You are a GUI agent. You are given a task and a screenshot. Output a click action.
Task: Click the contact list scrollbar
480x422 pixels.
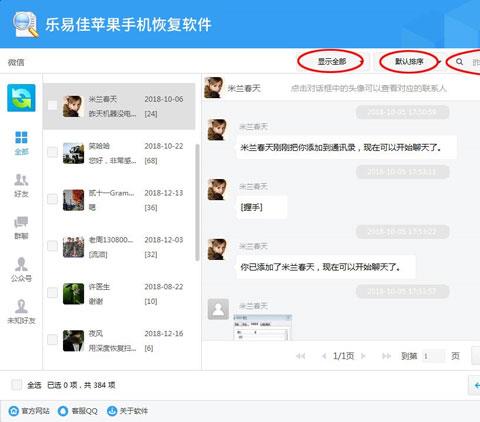coord(197,202)
